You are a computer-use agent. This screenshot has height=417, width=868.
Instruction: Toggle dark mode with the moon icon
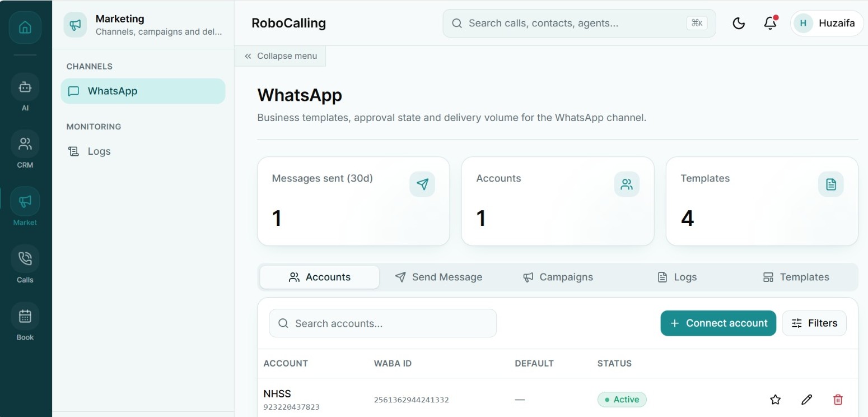[739, 23]
